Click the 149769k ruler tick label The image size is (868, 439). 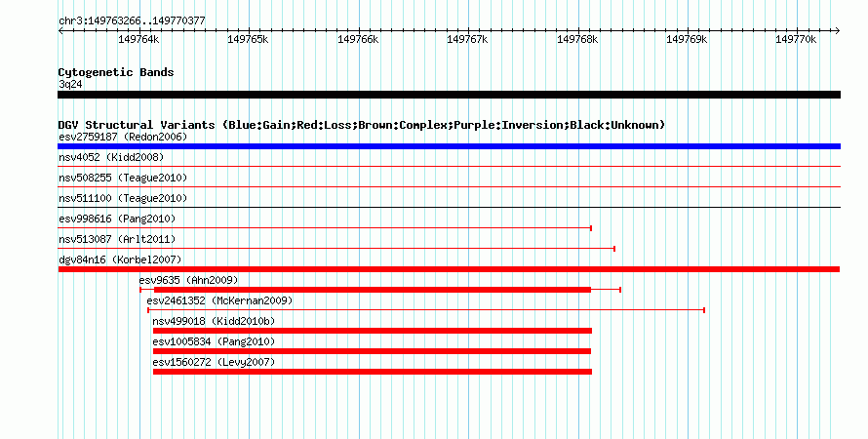point(687,39)
